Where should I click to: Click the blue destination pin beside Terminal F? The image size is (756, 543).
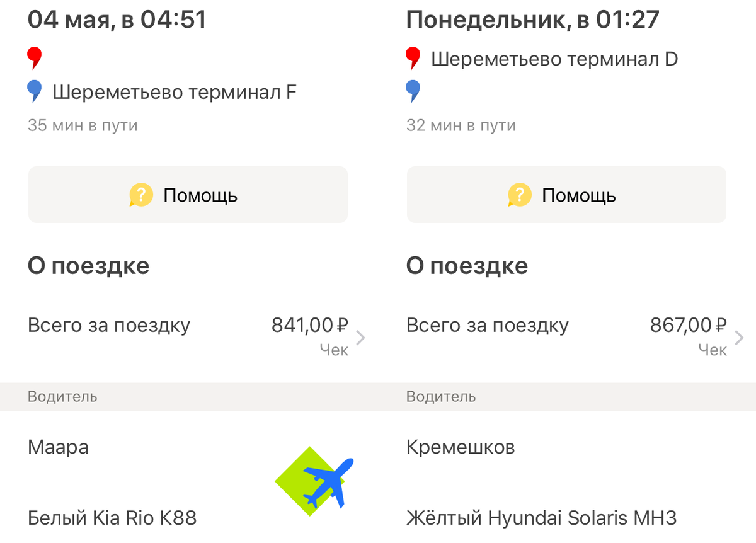pyautogui.click(x=35, y=92)
